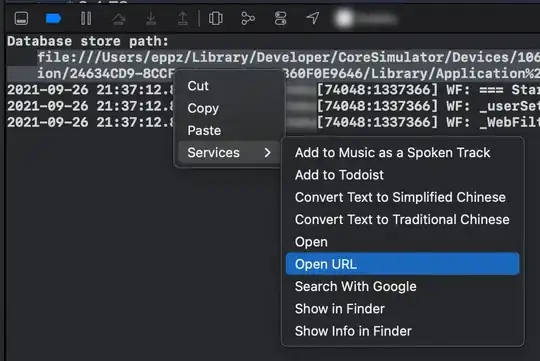
Task: Click the Simulate Location arrow icon
Action: pyautogui.click(x=313, y=18)
